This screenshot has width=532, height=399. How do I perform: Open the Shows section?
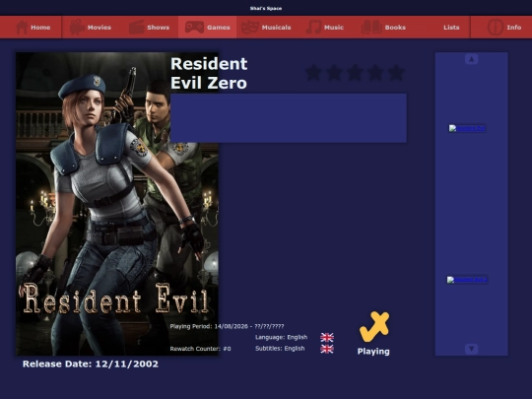coord(149,28)
